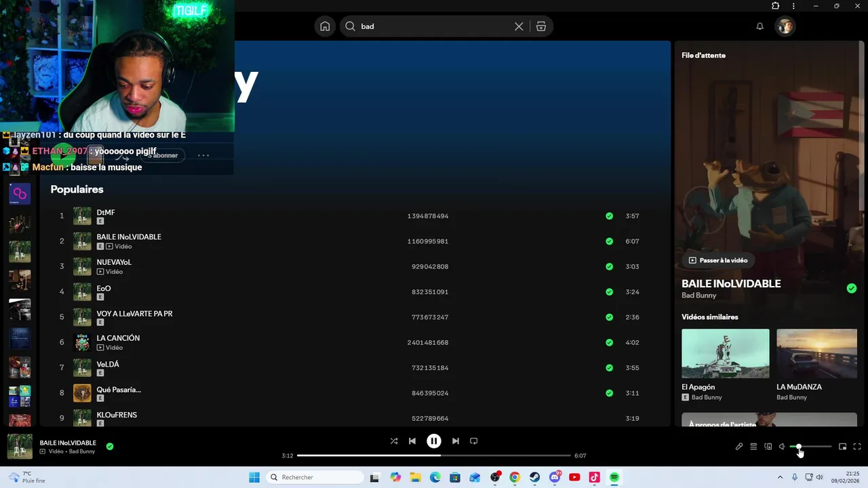Open the user profile avatar menu
The width and height of the screenshot is (868, 488).
coord(785,26)
